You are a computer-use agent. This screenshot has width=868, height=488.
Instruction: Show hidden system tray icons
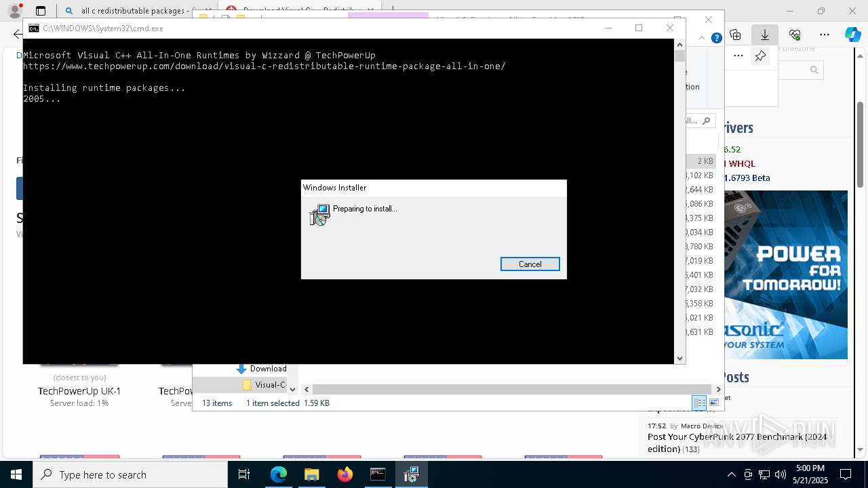[x=731, y=474]
